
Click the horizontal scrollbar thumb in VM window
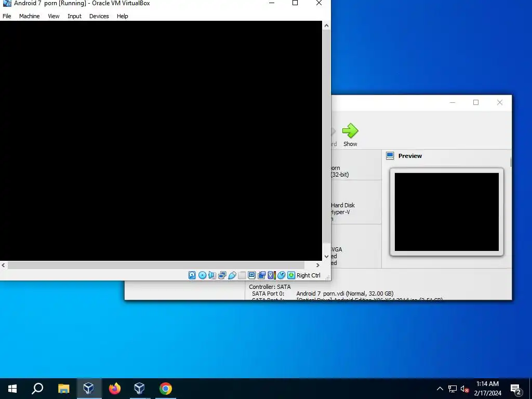click(156, 265)
